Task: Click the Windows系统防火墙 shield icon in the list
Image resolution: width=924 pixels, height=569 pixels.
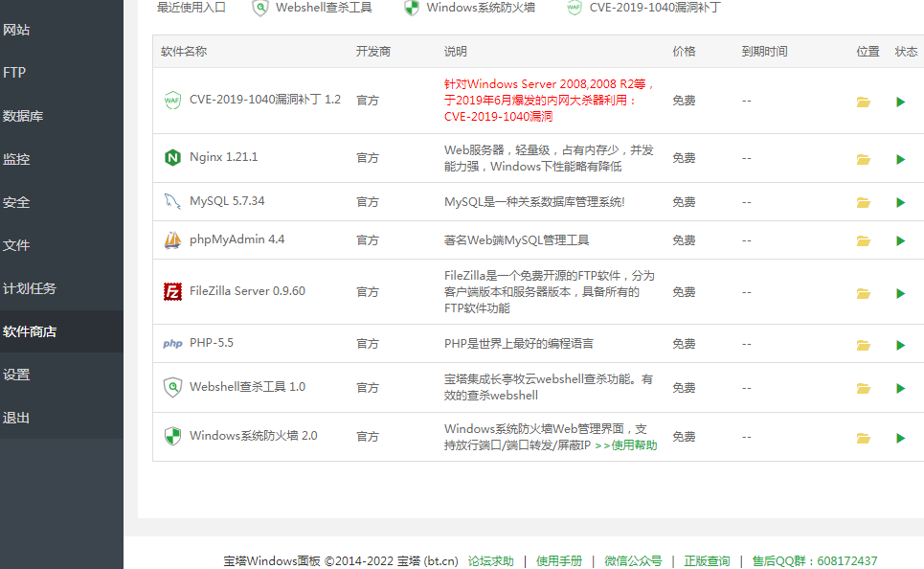Action: click(x=172, y=437)
